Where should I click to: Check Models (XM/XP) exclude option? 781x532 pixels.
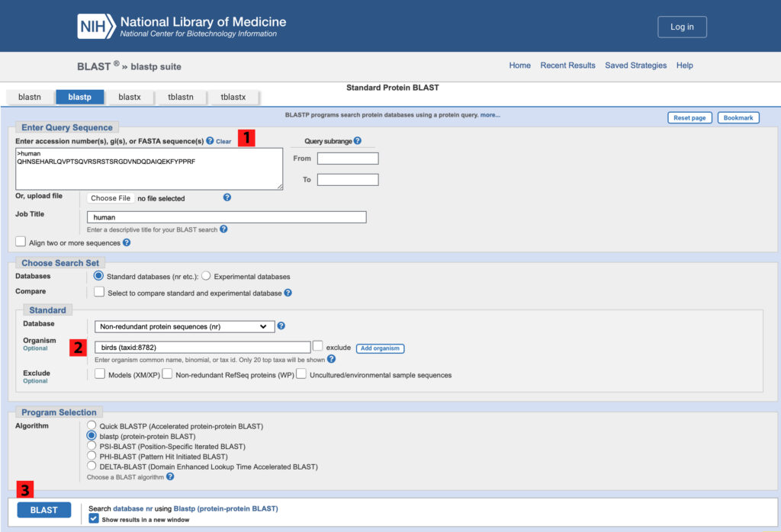click(100, 373)
